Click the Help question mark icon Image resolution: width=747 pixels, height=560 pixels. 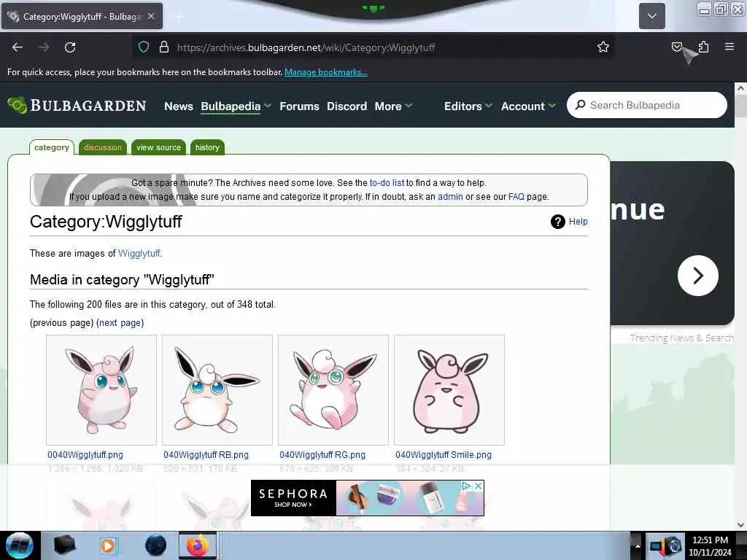pos(558,222)
